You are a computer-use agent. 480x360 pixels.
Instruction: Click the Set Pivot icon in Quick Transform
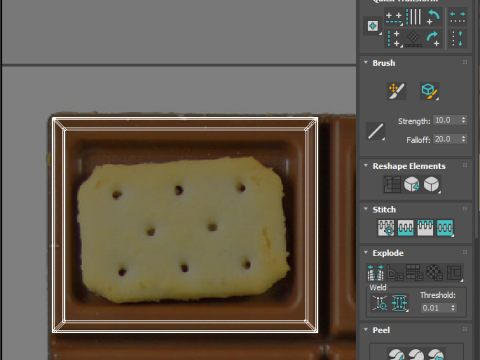[x=373, y=26]
